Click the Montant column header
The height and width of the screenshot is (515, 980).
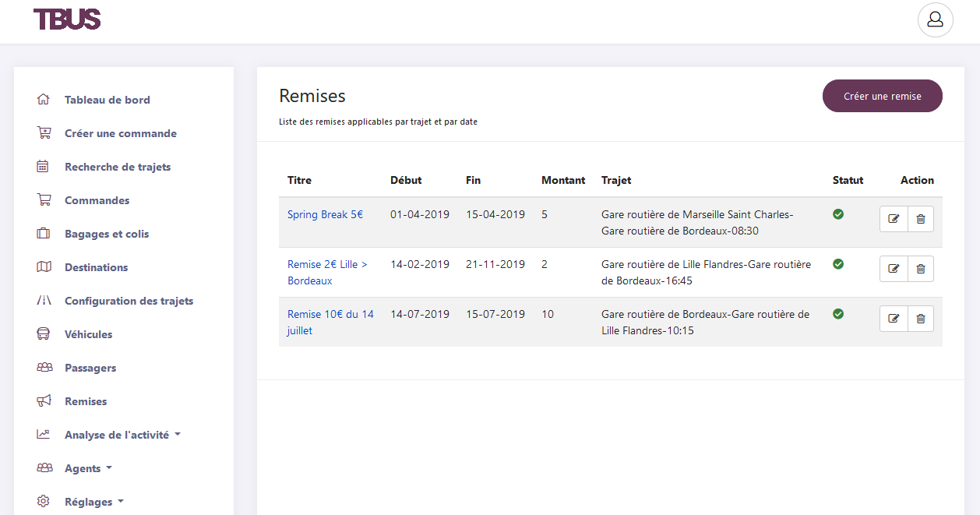(562, 180)
